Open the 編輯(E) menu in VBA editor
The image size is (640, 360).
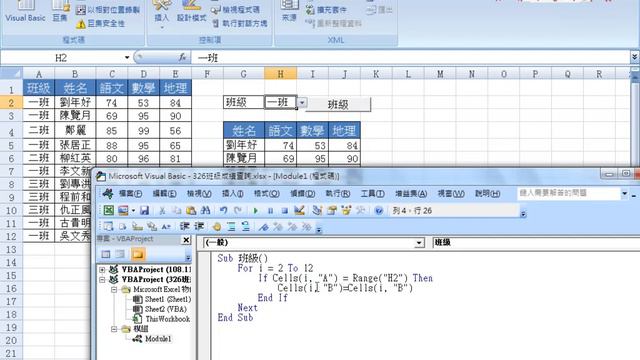164,194
